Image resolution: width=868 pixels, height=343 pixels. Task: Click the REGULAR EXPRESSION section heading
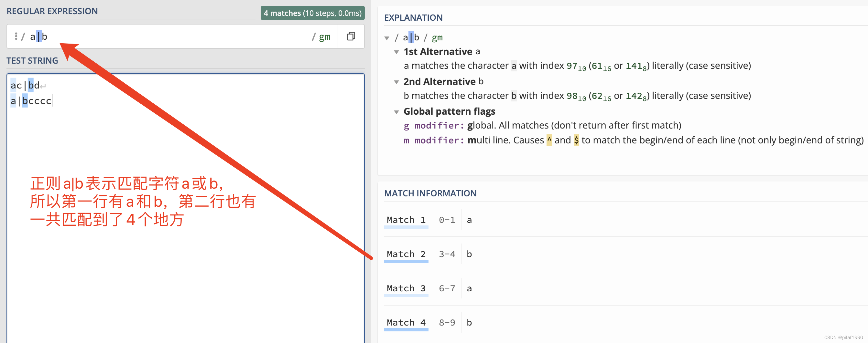pos(52,11)
